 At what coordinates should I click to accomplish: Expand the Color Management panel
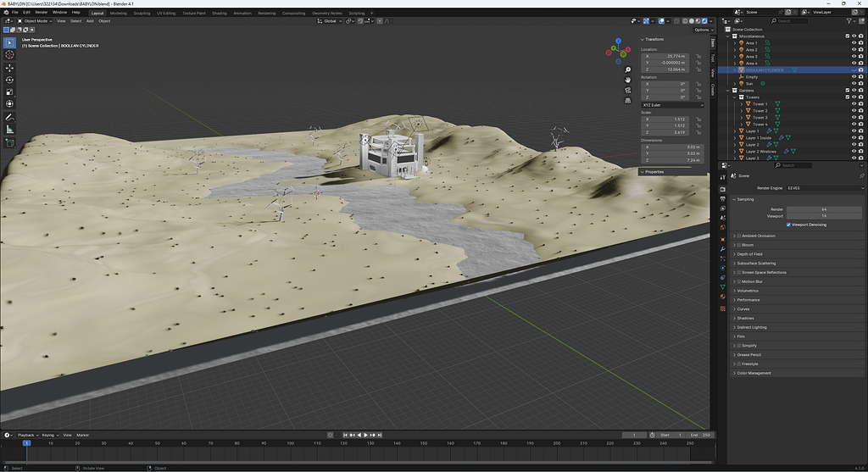click(x=754, y=373)
